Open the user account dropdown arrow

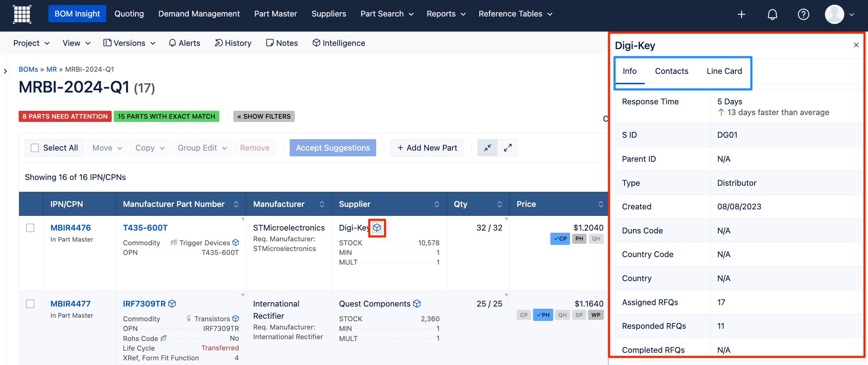click(852, 14)
